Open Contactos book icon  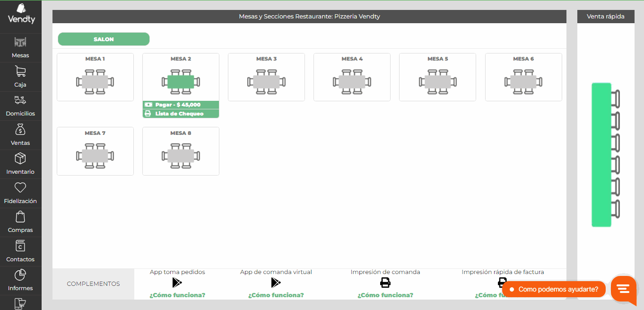click(x=20, y=246)
